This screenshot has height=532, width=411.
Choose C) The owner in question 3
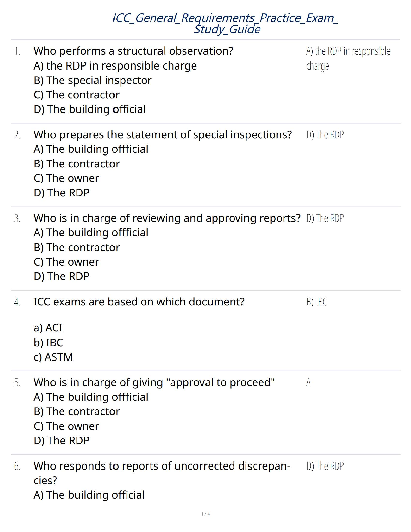(66, 262)
